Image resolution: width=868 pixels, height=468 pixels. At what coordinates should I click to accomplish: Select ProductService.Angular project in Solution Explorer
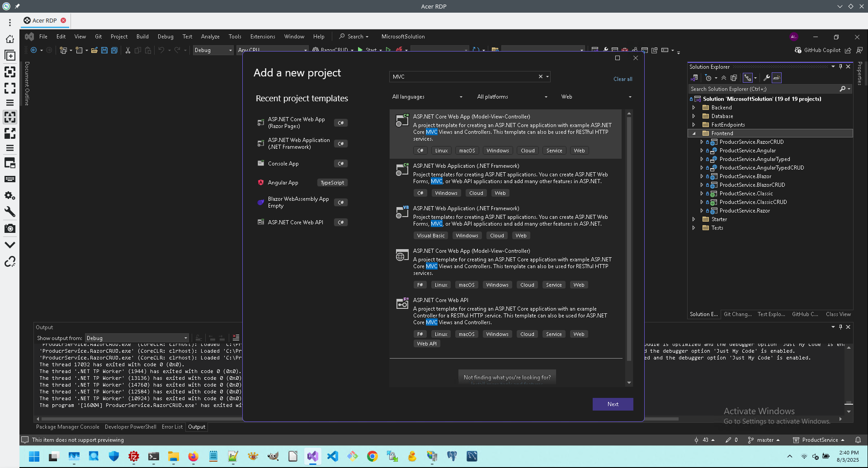click(x=747, y=151)
